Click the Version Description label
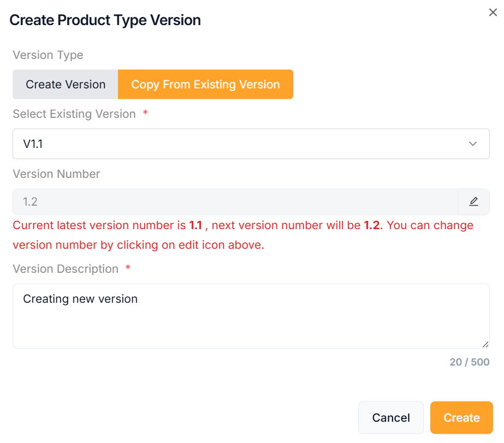 (x=66, y=269)
